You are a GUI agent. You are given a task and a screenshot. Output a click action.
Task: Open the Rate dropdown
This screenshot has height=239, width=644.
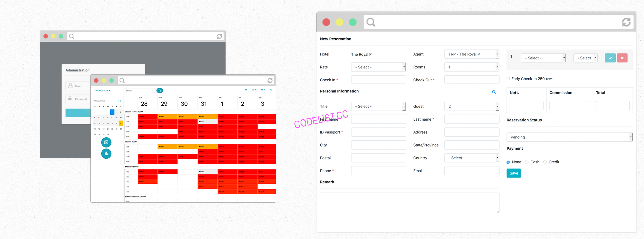[378, 67]
